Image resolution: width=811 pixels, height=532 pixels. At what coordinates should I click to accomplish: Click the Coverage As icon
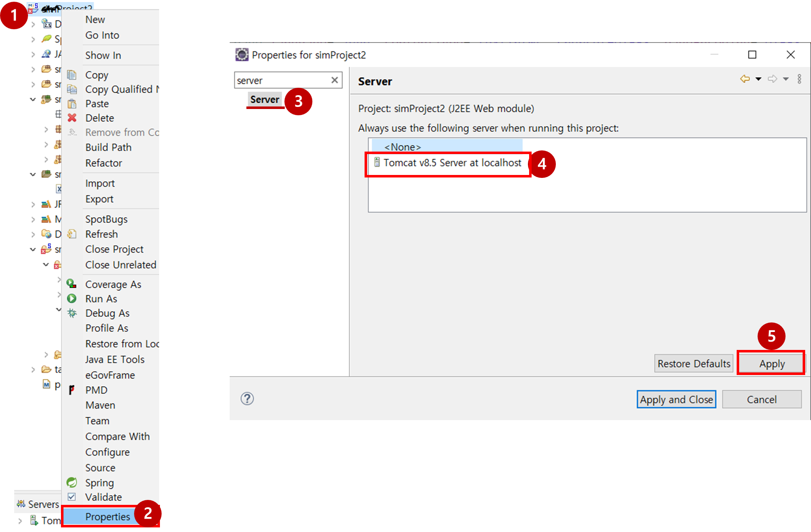tap(72, 284)
